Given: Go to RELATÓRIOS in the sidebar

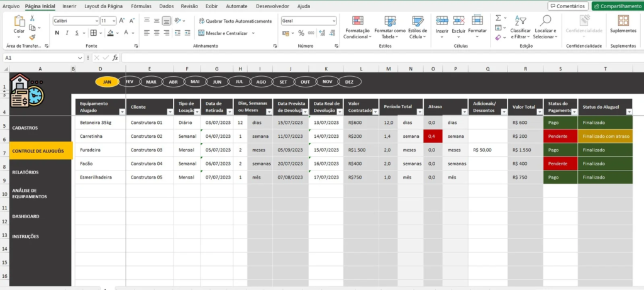Looking at the screenshot, I should [x=25, y=172].
